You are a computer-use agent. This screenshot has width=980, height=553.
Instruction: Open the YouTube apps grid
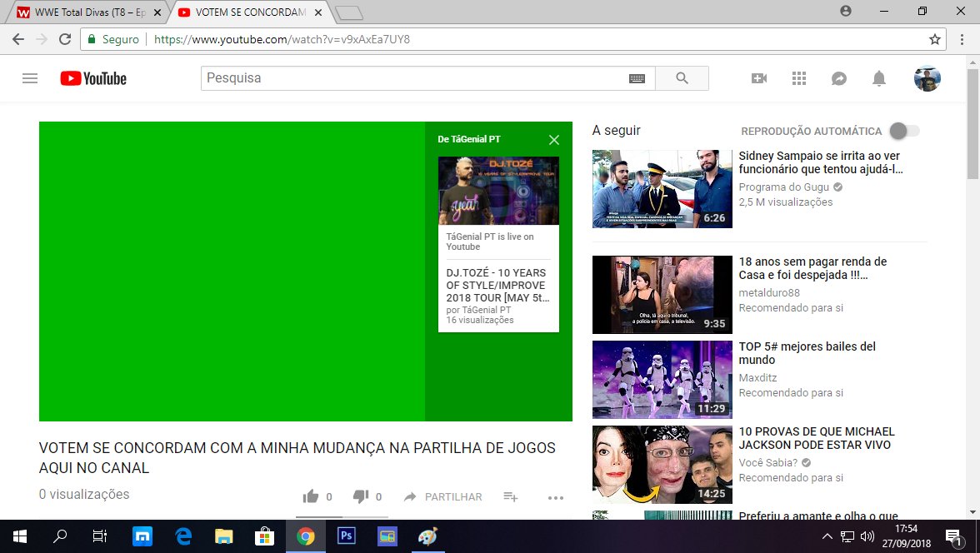pos(798,78)
